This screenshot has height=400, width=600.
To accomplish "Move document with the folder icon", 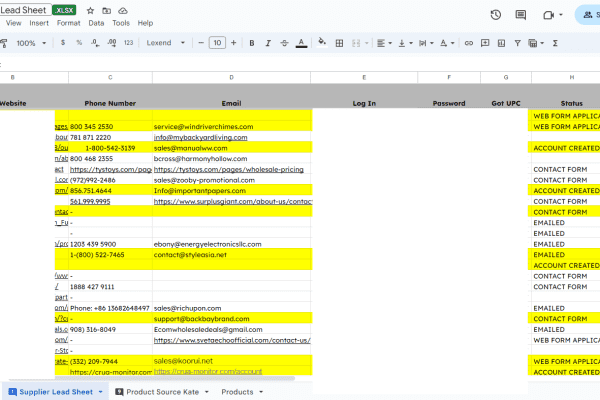I will (x=107, y=11).
